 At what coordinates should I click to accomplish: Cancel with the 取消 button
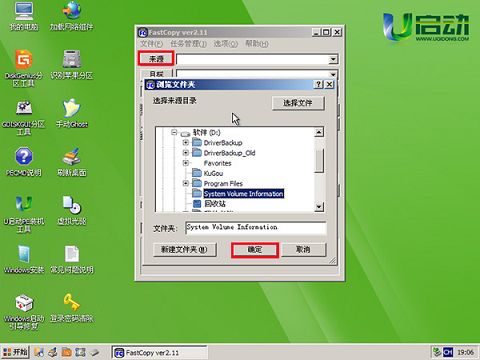(303, 250)
